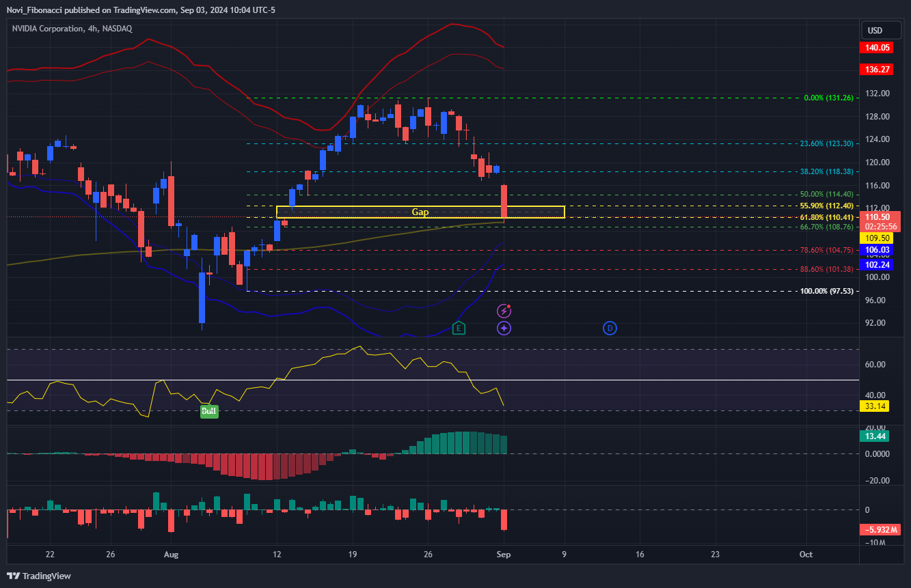This screenshot has width=911, height=588.
Task: Click the 66.70% (108.76) Fibonacci label
Action: [826, 226]
